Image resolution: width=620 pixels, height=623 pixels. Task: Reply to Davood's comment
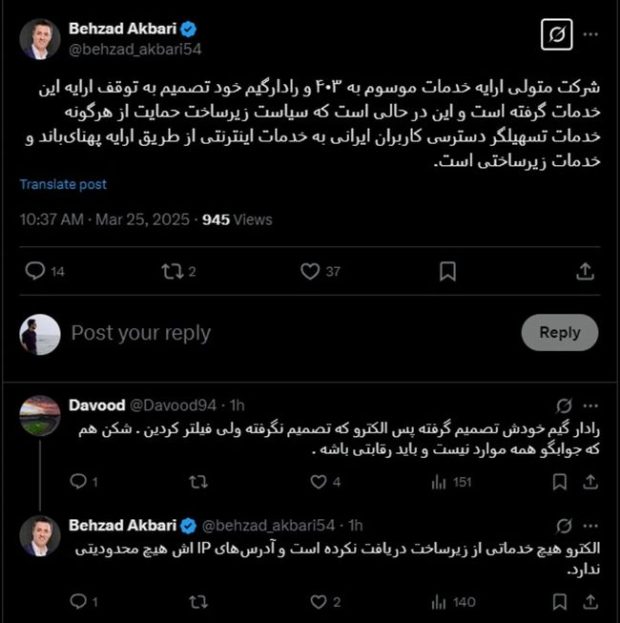coord(78,482)
